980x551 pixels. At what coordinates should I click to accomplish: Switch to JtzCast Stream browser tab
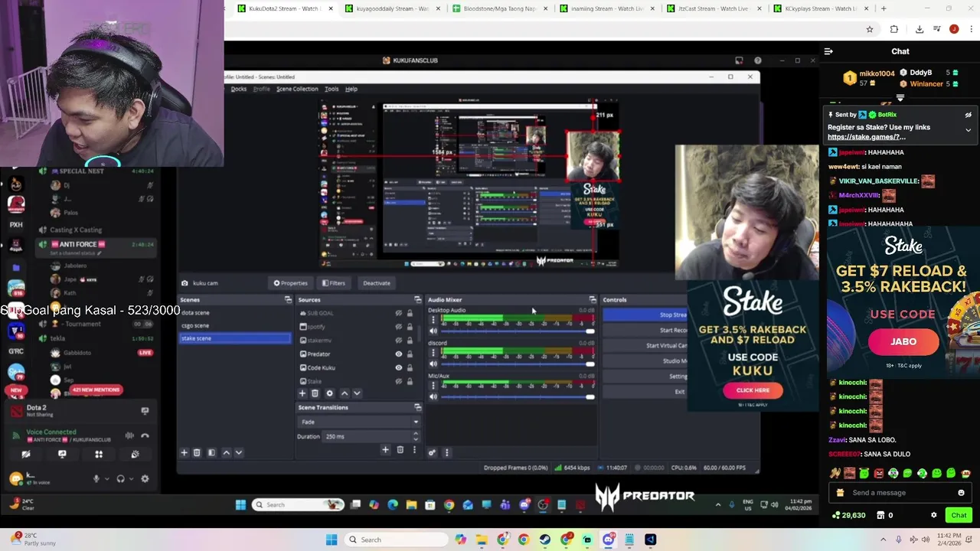tap(712, 8)
